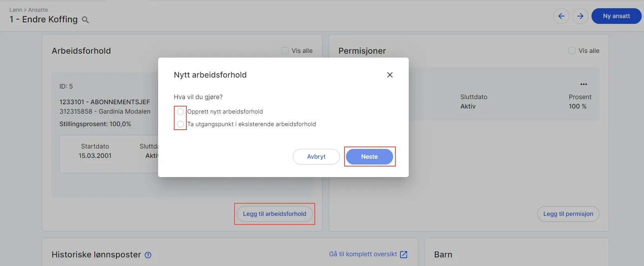Select Opprett nytt arbeidsforhold option

(x=180, y=111)
